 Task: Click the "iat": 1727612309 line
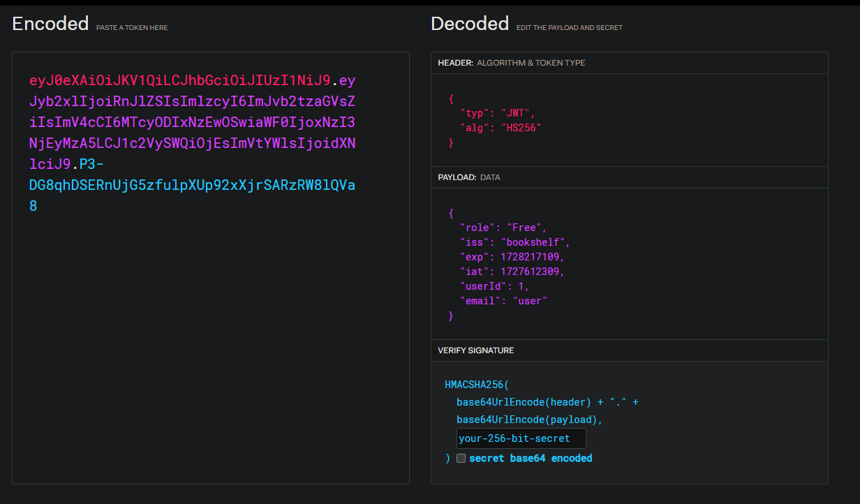coord(512,272)
